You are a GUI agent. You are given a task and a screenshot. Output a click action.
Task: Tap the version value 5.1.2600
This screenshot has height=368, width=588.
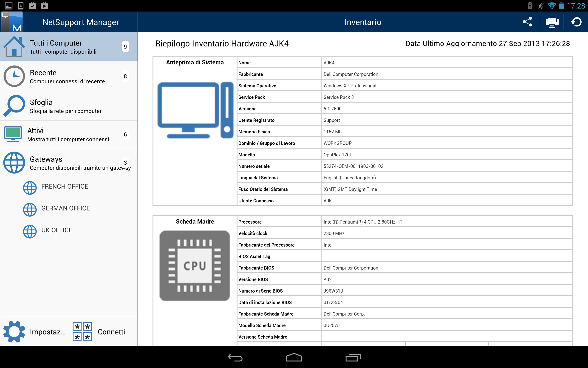332,109
